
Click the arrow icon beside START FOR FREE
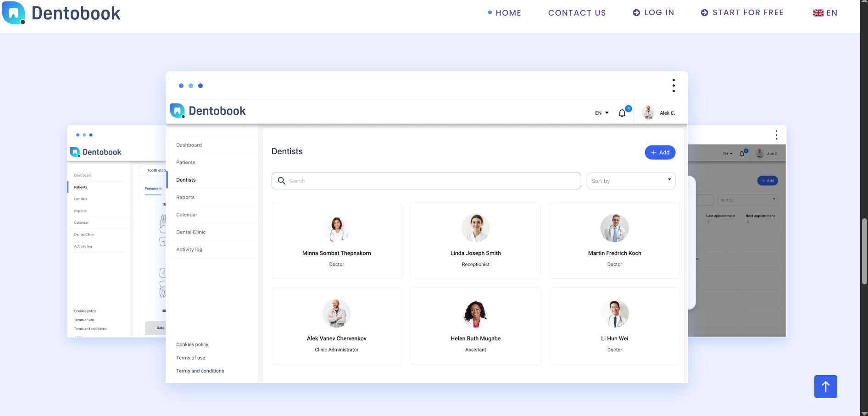[x=705, y=13]
